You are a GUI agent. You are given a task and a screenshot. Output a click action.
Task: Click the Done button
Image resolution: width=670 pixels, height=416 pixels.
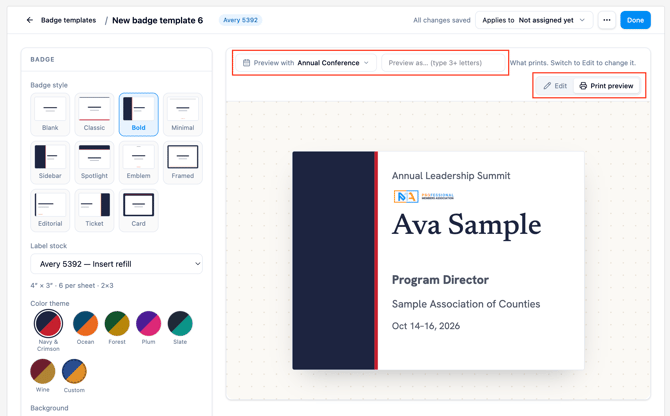tap(635, 20)
